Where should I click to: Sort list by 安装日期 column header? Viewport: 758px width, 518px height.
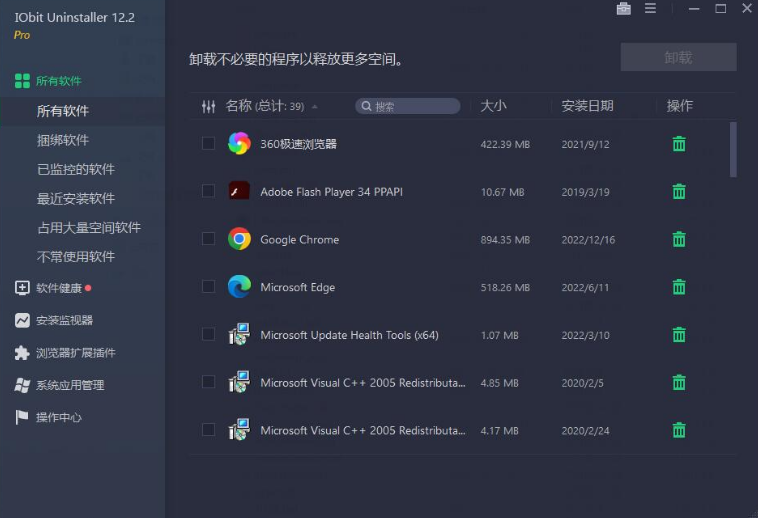[x=587, y=106]
